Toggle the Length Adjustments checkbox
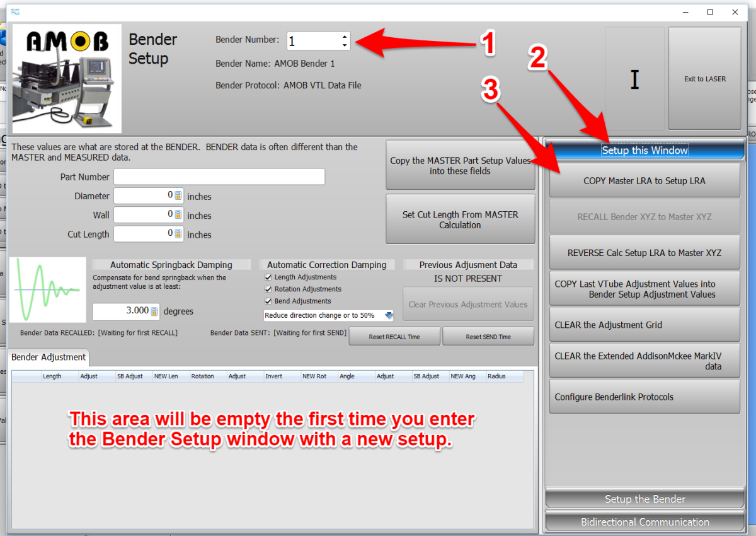 tap(268, 277)
